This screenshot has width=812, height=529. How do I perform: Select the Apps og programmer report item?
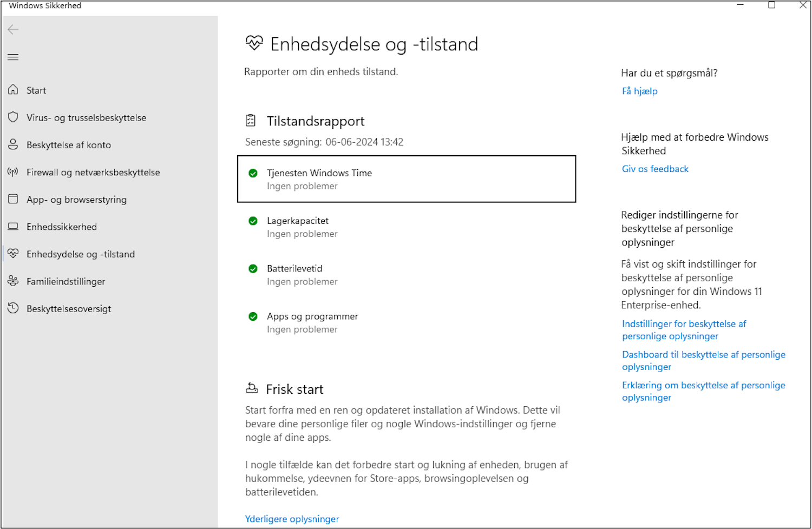pos(407,323)
